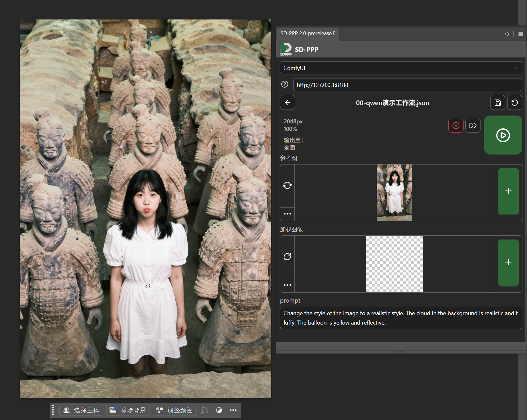Open more options under 加载图像 sync
This screenshot has height=420, width=527.
[x=287, y=285]
